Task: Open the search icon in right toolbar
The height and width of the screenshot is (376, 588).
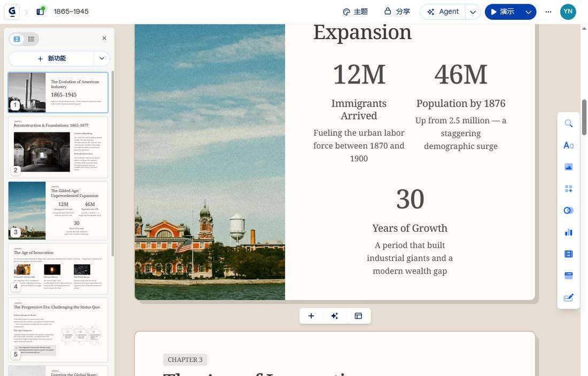Action: 569,123
